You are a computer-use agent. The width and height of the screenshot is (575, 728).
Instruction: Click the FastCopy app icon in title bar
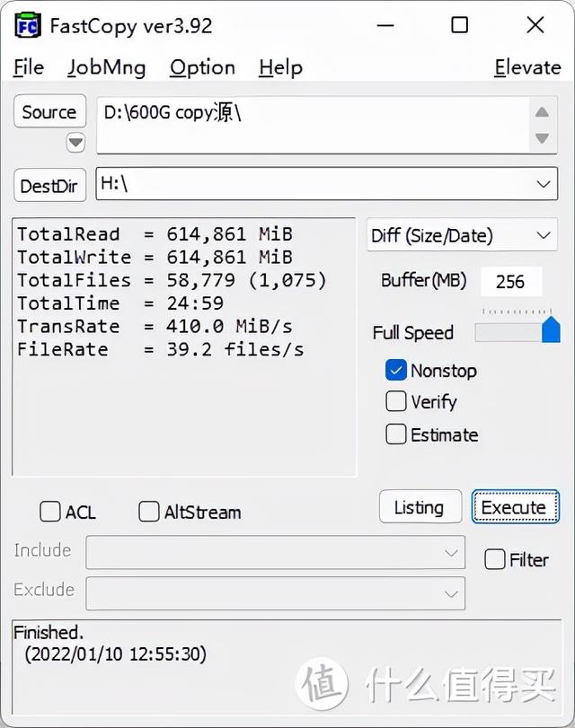(28, 26)
